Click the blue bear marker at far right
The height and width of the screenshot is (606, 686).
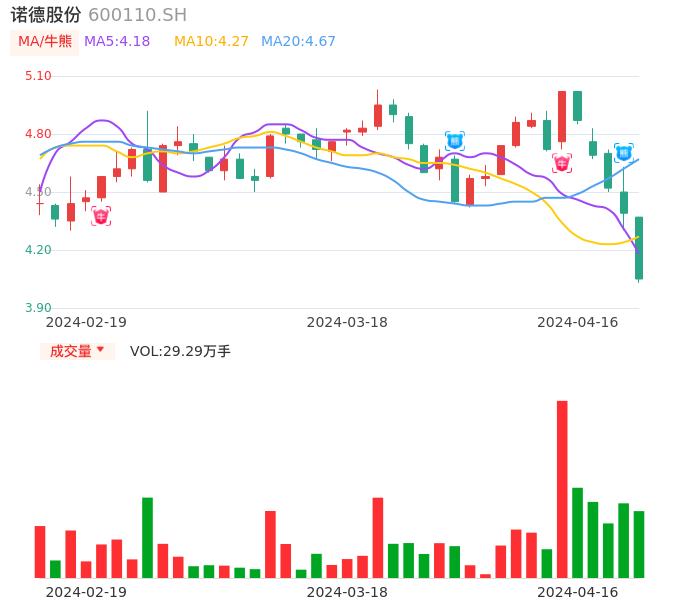(624, 153)
